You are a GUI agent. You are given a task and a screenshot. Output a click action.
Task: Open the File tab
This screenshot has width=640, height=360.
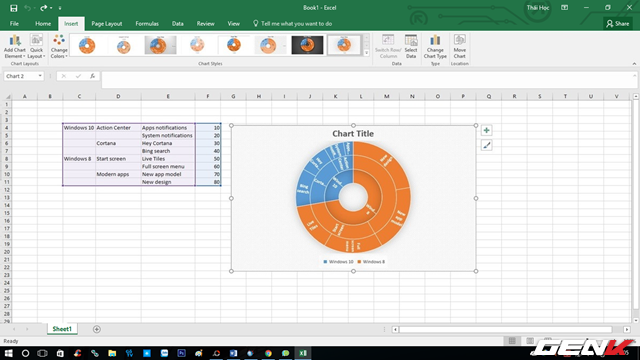[14, 24]
